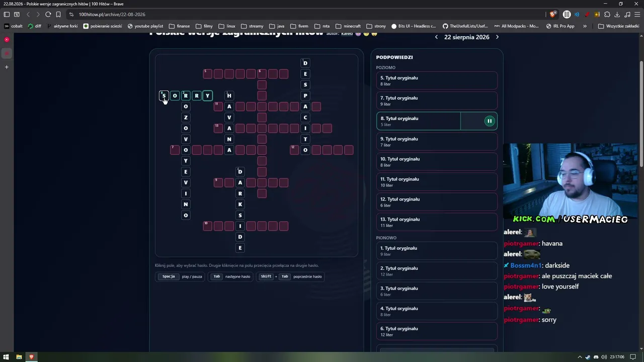Pause playback on clue 8 Tytuł oryginału
644x362 pixels.
[x=489, y=121]
